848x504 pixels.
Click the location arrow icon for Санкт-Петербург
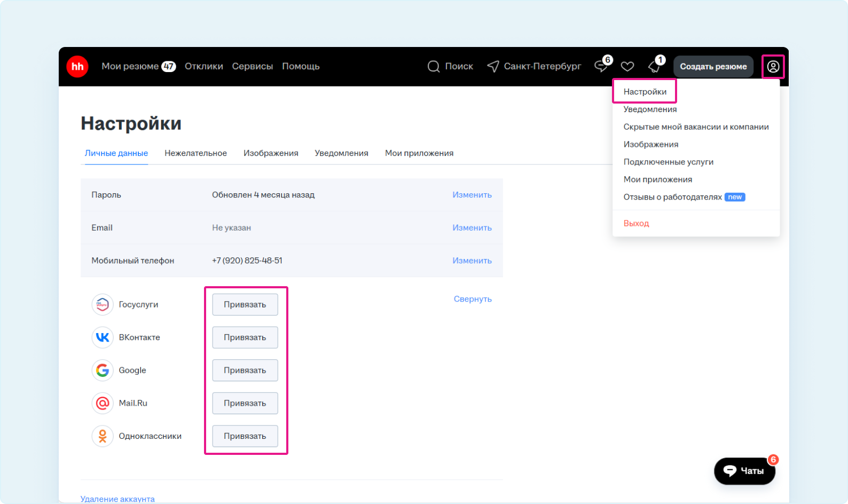[x=493, y=66]
